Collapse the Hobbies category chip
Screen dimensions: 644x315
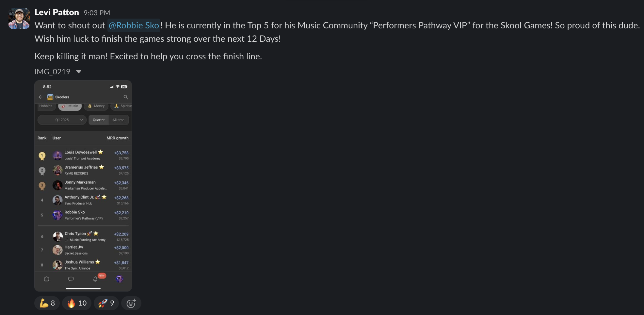(x=46, y=106)
